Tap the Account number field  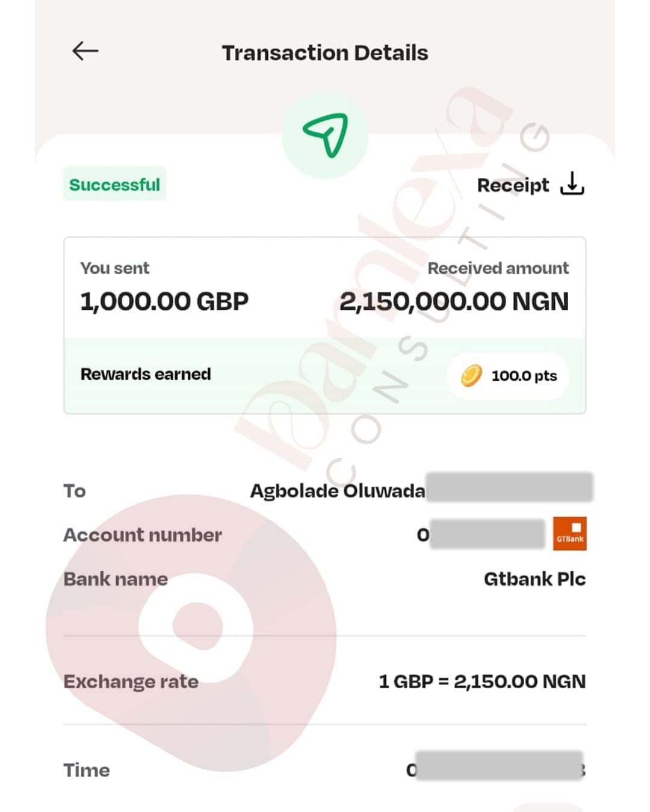point(143,535)
